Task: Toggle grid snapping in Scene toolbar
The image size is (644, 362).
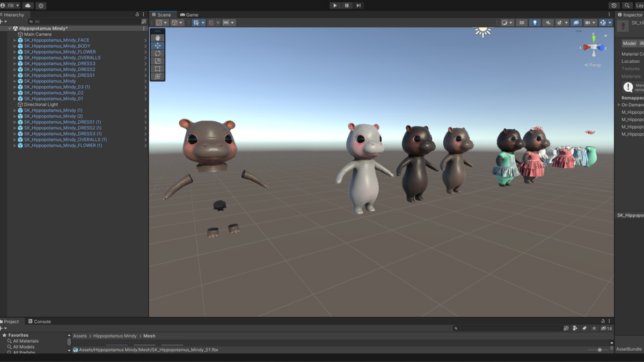Action: point(211,23)
